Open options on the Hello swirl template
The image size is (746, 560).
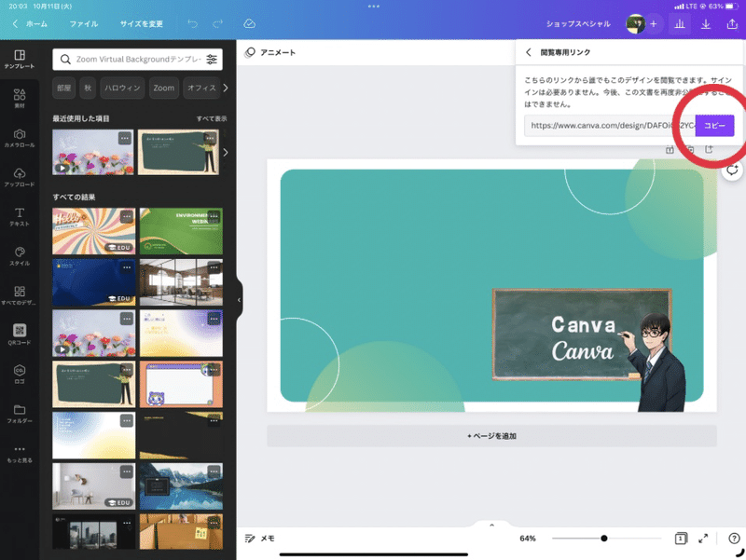[x=127, y=216]
